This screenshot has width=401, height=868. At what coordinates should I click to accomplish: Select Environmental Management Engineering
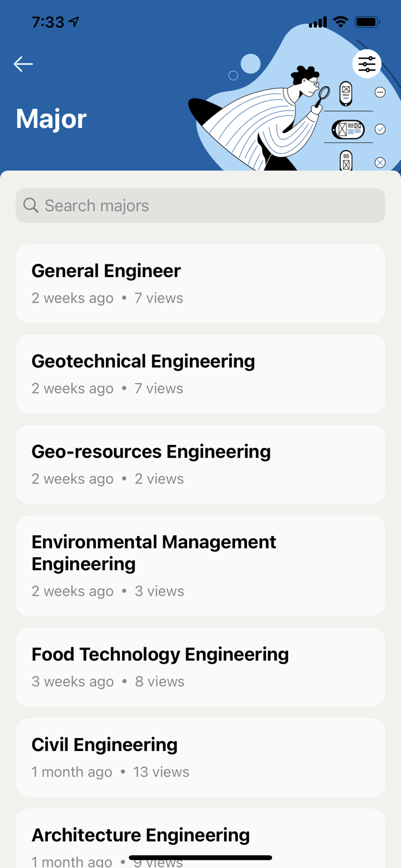(x=200, y=565)
